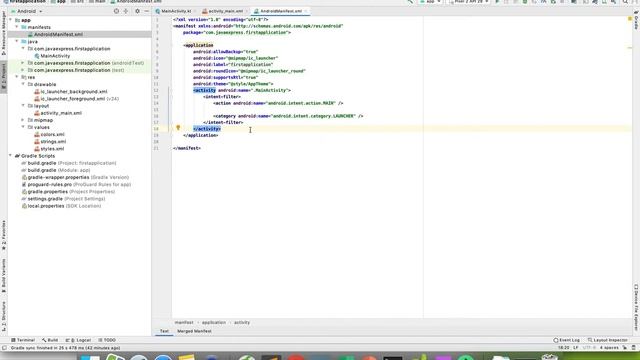The image size is (640, 360).
Task: Close the MainActivity.kt tab
Action: 194,11
